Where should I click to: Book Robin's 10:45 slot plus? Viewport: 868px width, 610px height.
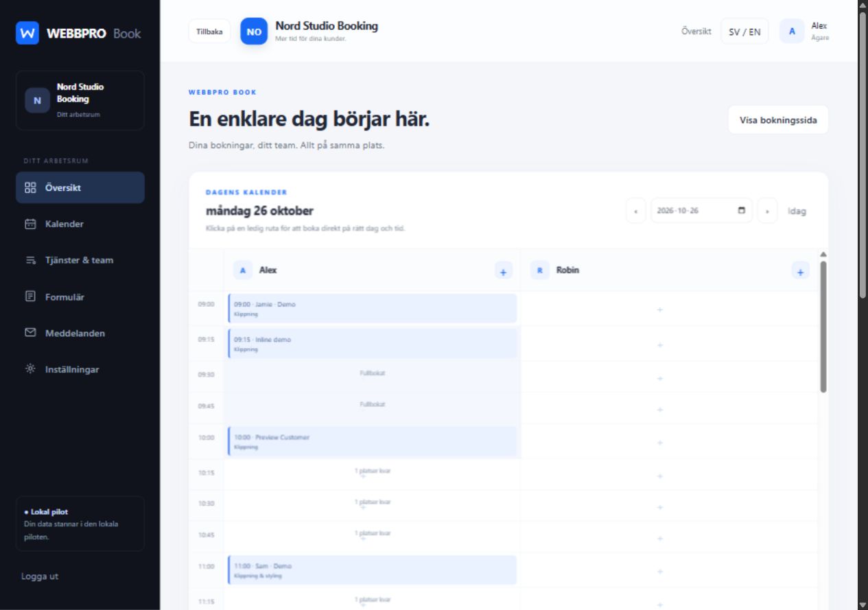(x=660, y=539)
